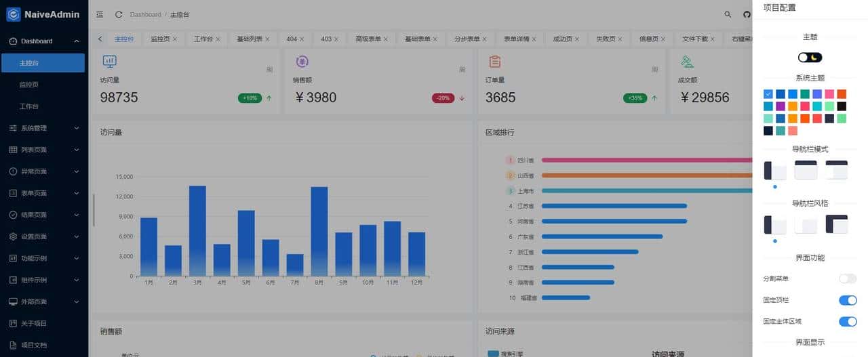Image resolution: width=868 pixels, height=357 pixels.
Task: Expand the 表单页面 submenu chevron
Action: 77,193
